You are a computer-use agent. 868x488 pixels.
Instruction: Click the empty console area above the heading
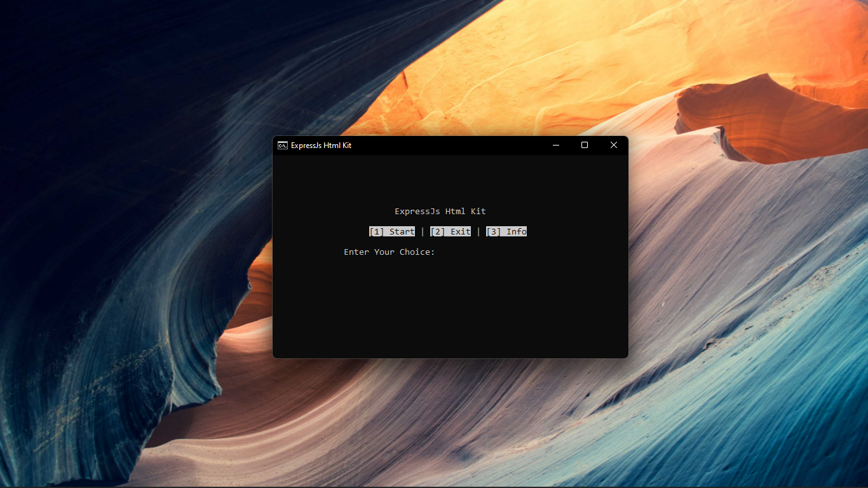pyautogui.click(x=450, y=178)
